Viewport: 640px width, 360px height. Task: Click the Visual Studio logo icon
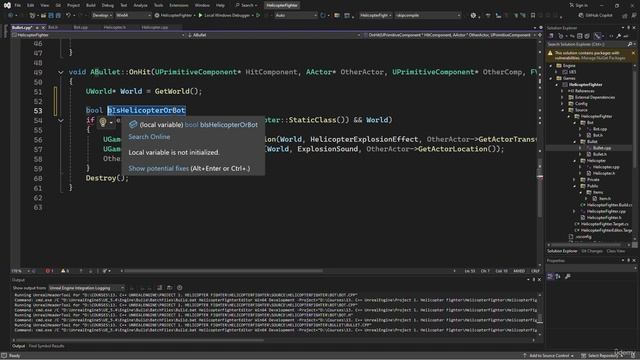point(7,5)
